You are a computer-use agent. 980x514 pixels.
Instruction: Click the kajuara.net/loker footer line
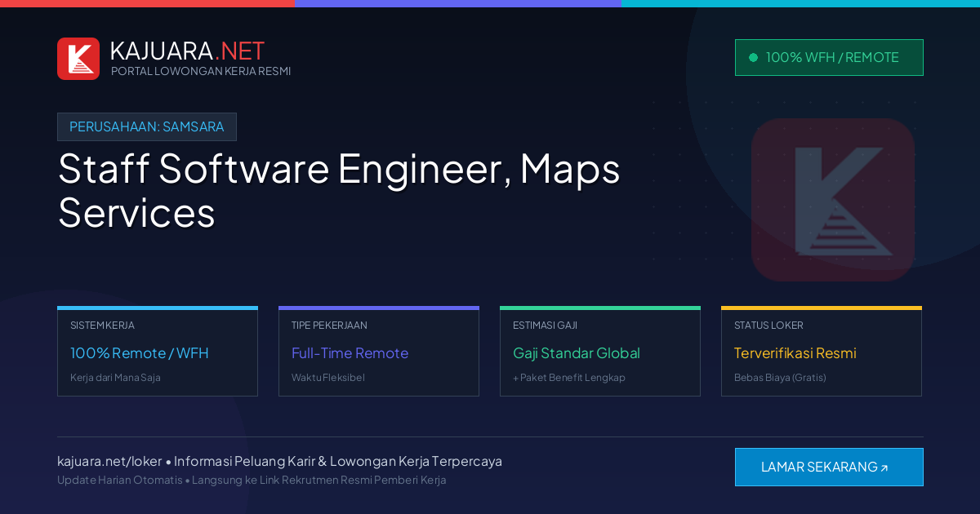[279, 461]
